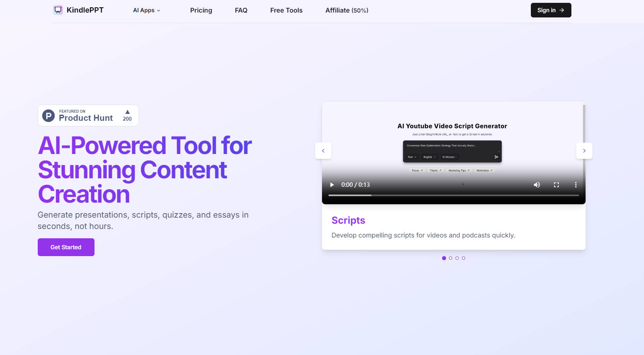Click the Product Hunt upvote triangle
Viewport: 644px width, 355px height.
pos(127,112)
